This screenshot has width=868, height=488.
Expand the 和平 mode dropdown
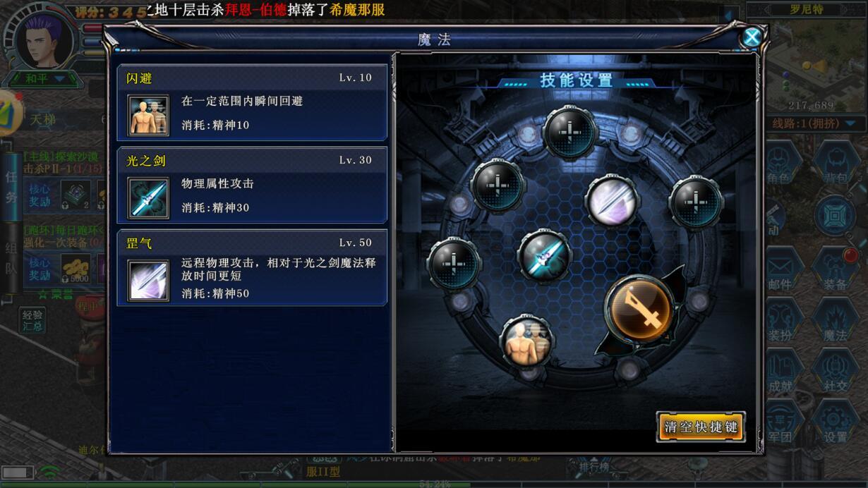(44, 78)
